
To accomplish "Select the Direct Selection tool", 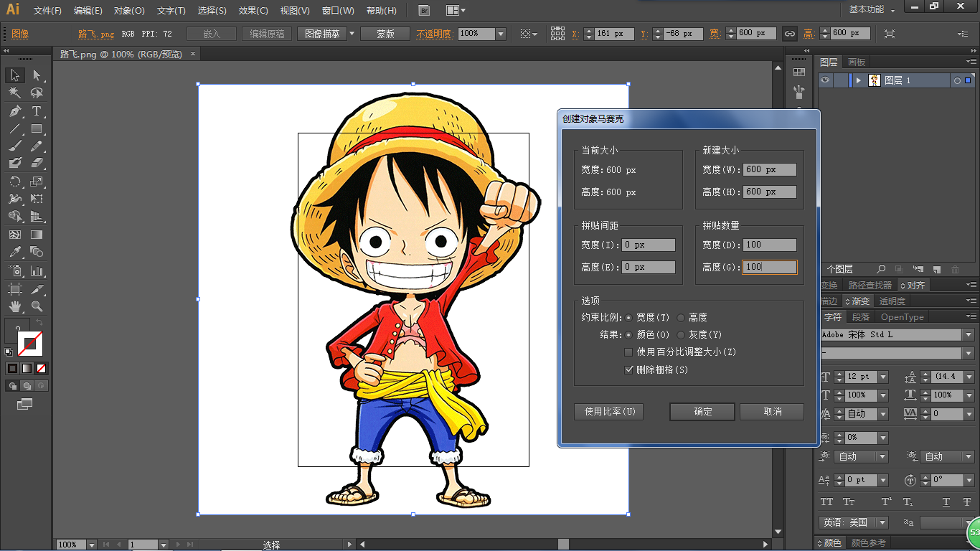I will (37, 75).
